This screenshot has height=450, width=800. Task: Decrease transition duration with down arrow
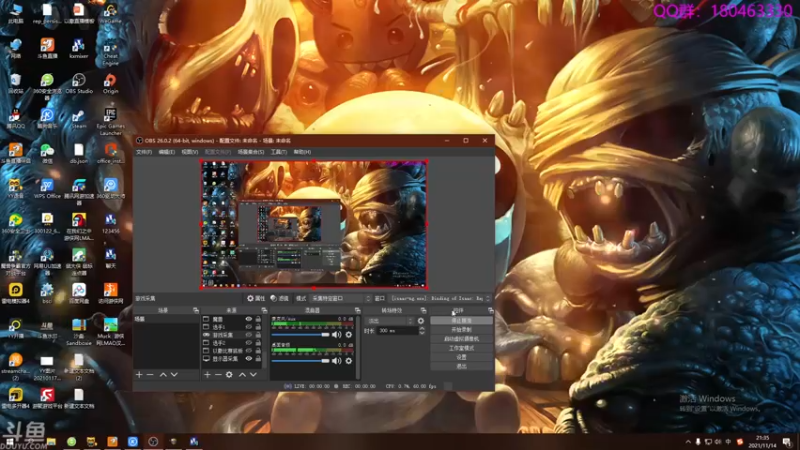pos(422,333)
